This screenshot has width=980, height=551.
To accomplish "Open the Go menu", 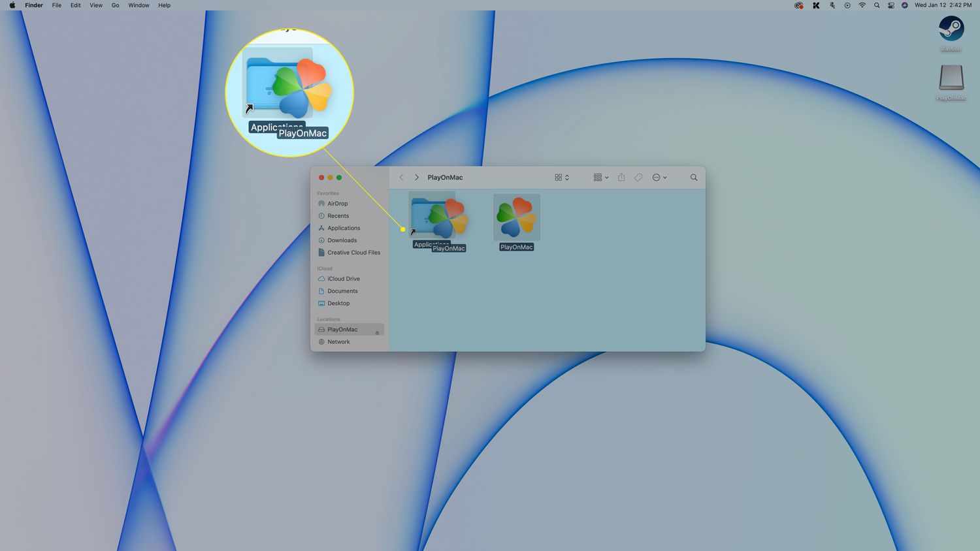I will click(x=115, y=5).
